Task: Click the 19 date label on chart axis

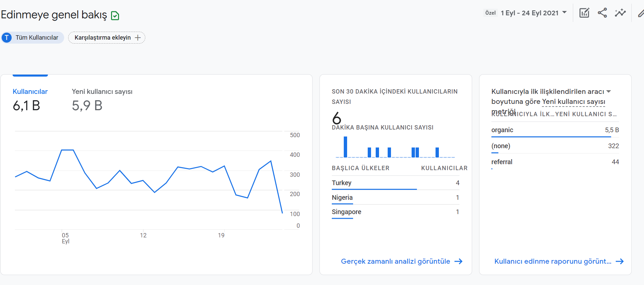Action: coord(221,235)
